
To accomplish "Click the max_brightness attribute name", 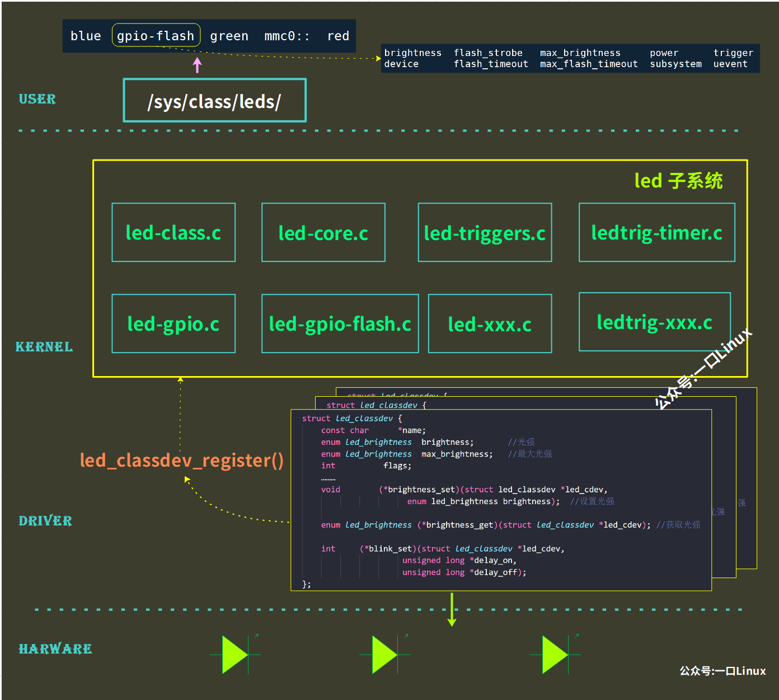I will point(580,53).
